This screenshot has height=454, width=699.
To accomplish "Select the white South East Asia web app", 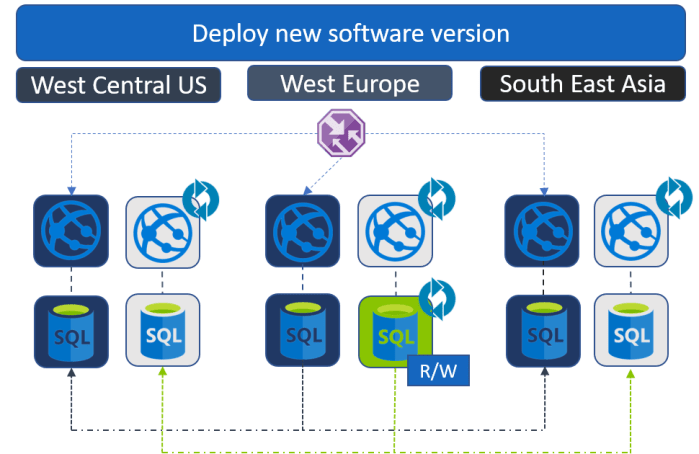I will (x=632, y=231).
